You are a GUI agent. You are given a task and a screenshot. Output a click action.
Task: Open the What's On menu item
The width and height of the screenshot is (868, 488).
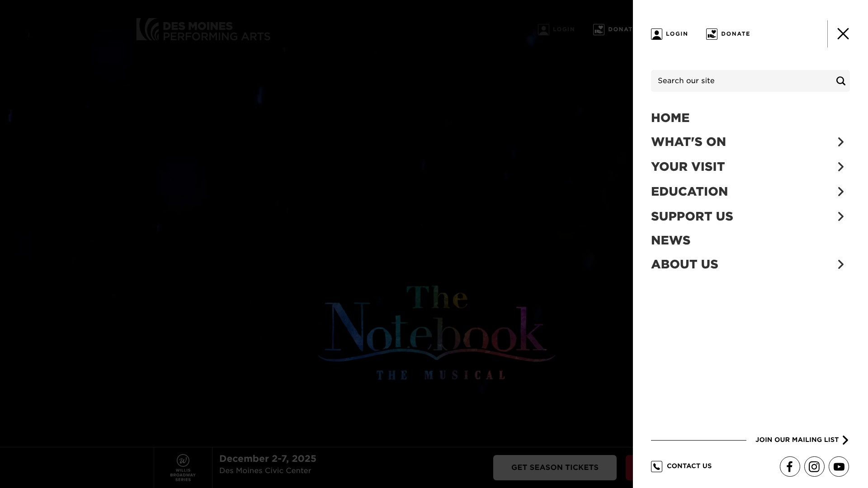tap(689, 142)
